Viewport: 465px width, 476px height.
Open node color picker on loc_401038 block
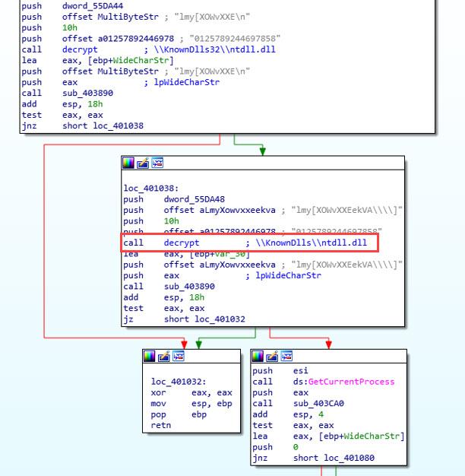tap(128, 163)
